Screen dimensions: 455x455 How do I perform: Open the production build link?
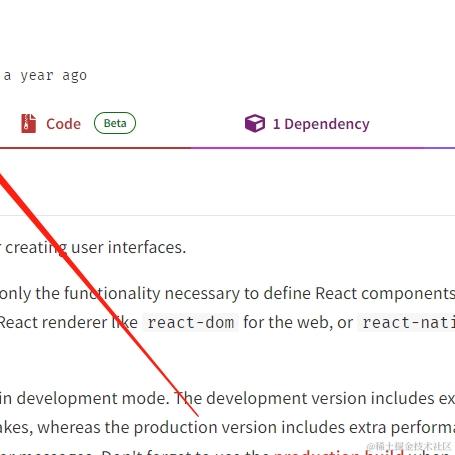click(x=339, y=452)
